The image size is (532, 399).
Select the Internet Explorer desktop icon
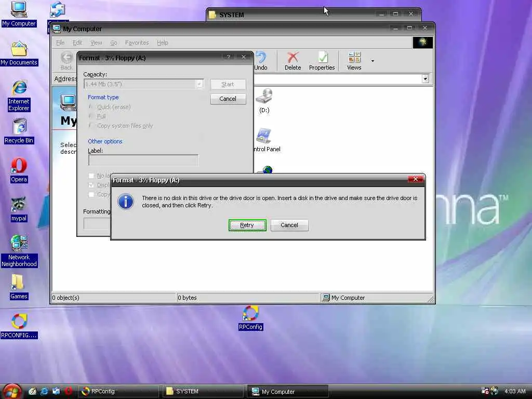click(19, 96)
